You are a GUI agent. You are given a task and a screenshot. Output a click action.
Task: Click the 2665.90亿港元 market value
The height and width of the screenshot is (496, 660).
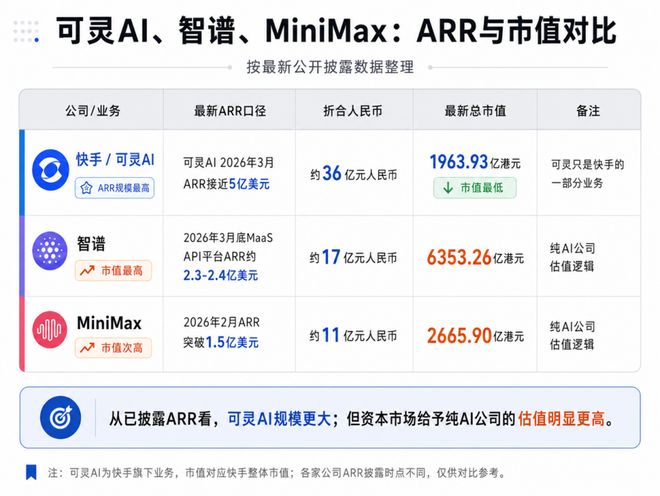475,336
